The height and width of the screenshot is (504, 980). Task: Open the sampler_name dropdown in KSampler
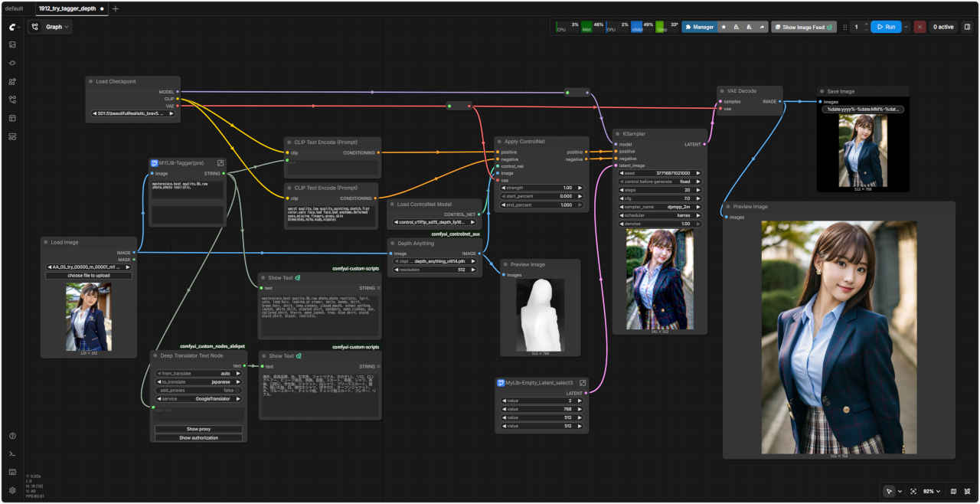(x=658, y=207)
